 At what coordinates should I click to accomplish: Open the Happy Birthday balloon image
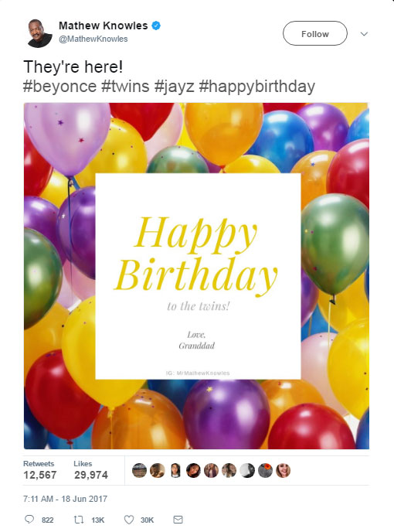pyautogui.click(x=196, y=276)
